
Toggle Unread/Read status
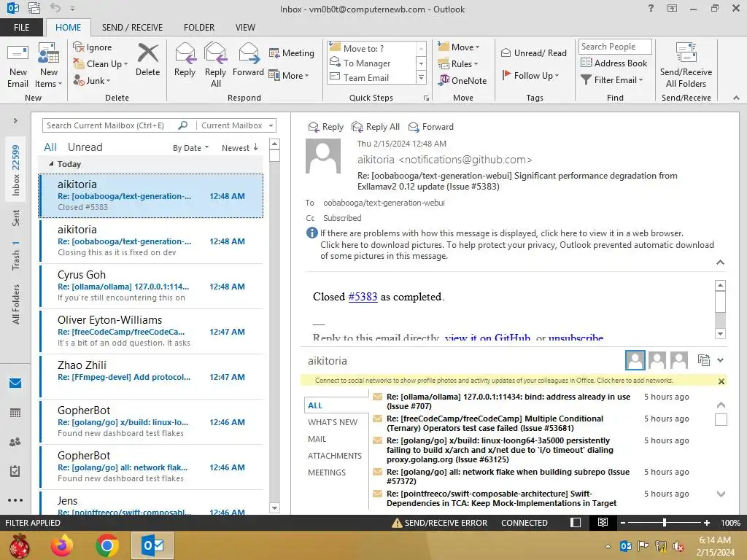point(534,52)
